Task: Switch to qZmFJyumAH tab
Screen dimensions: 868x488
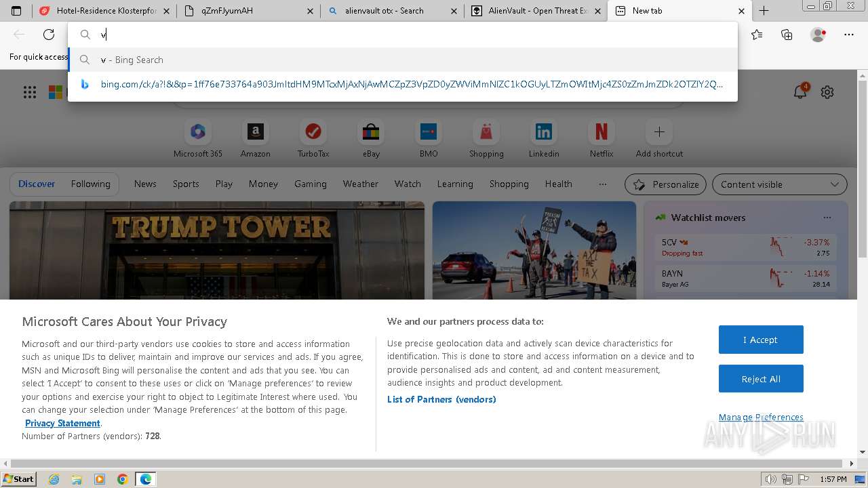Action: coord(248,11)
